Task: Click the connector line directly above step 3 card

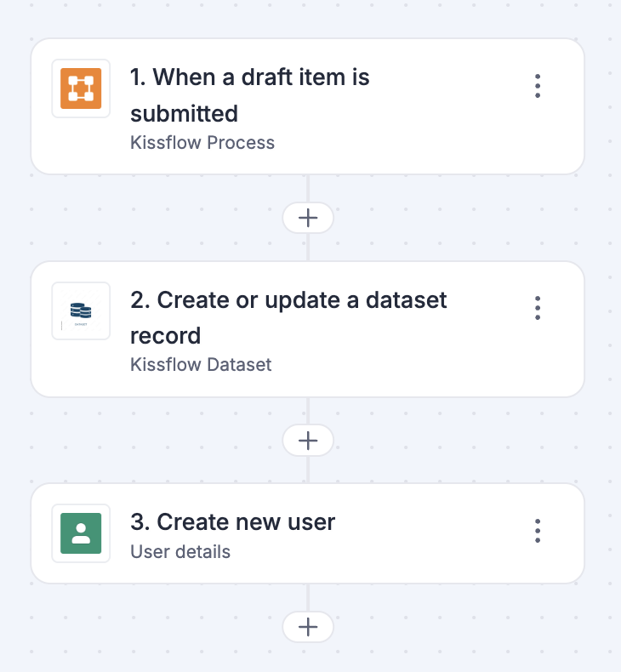Action: (308, 470)
